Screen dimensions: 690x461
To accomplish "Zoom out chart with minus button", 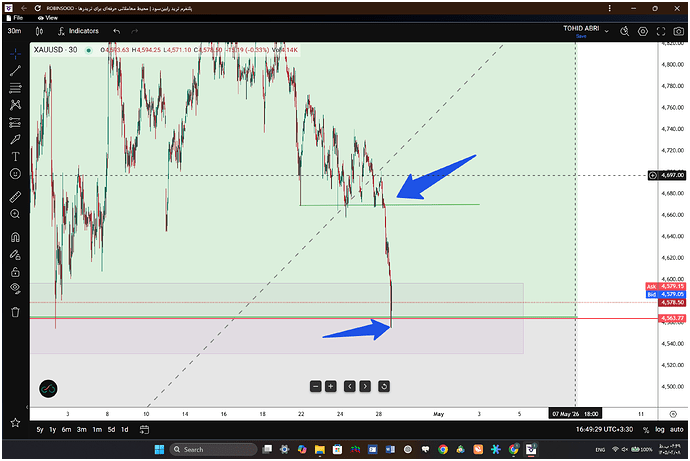I will [316, 387].
